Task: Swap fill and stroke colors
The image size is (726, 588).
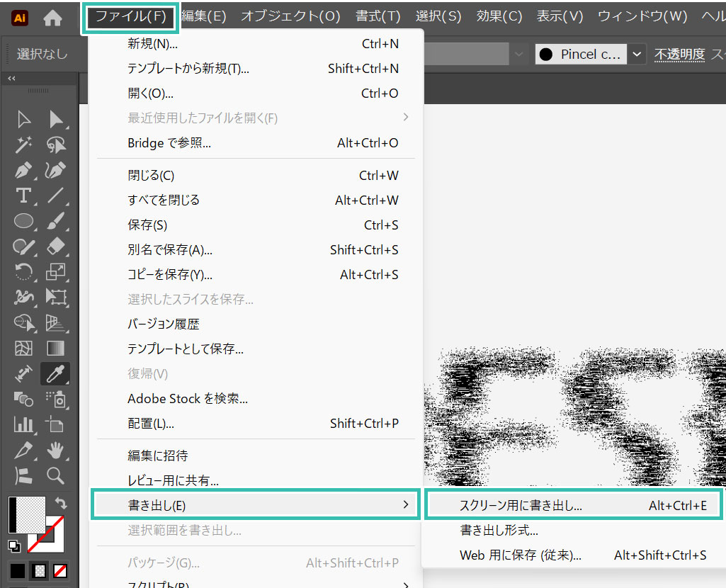Action: [60, 502]
